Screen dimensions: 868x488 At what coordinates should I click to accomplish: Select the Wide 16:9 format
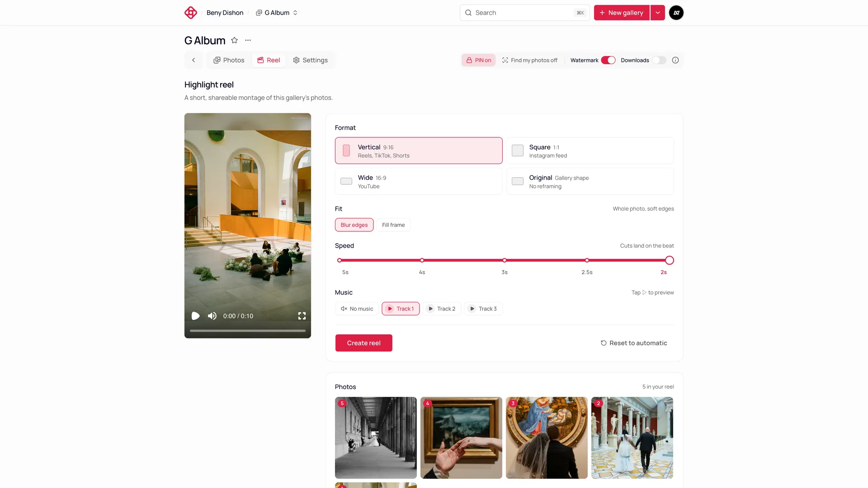pos(419,181)
